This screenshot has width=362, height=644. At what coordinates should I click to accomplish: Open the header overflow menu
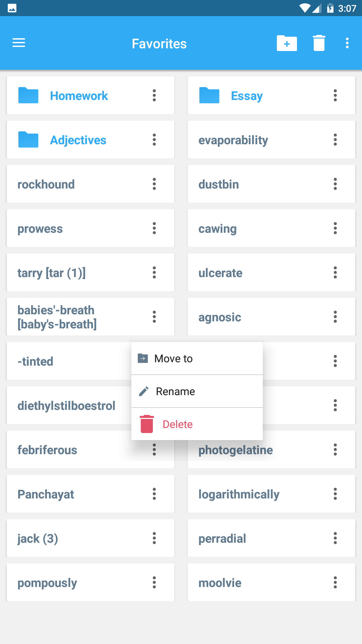click(x=347, y=43)
